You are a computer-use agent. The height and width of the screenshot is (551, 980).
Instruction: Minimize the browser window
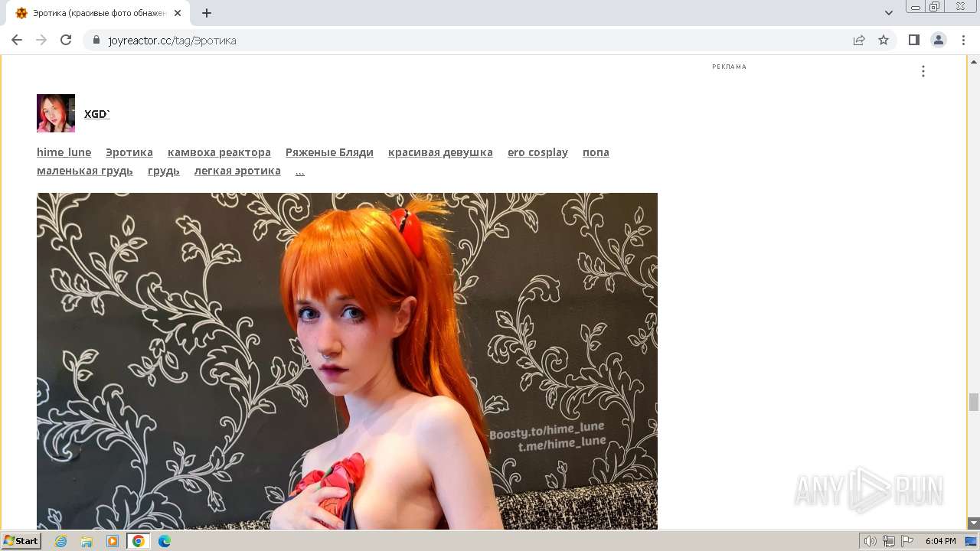(916, 6)
